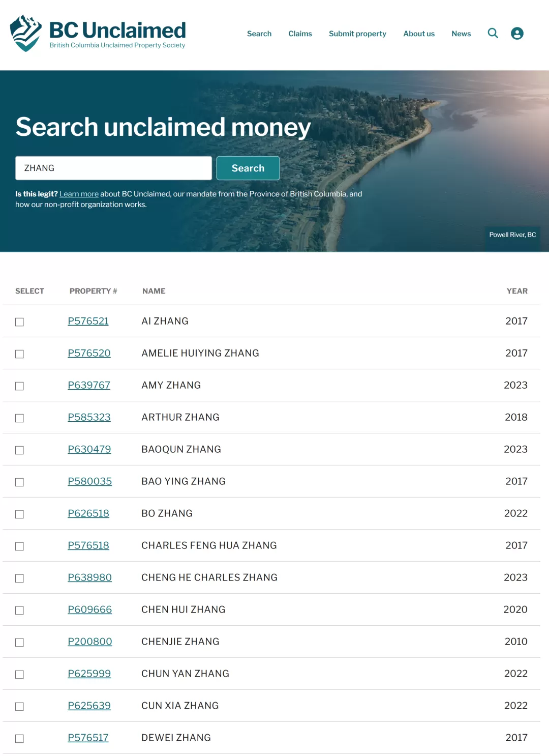View property P609666
549x756 pixels.
(x=89, y=609)
